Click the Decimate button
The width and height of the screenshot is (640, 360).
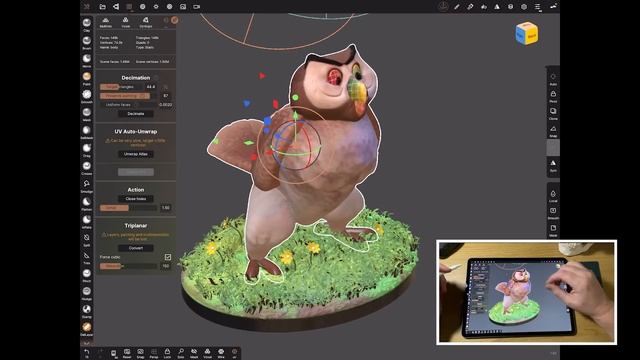pos(136,114)
